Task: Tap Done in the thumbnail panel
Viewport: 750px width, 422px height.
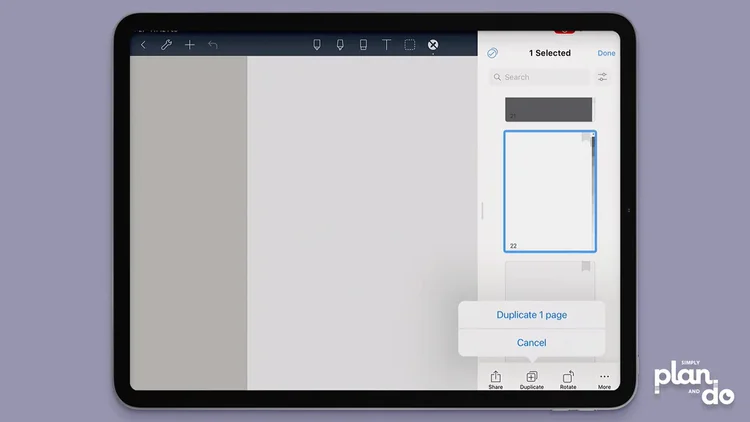Action: coord(606,53)
